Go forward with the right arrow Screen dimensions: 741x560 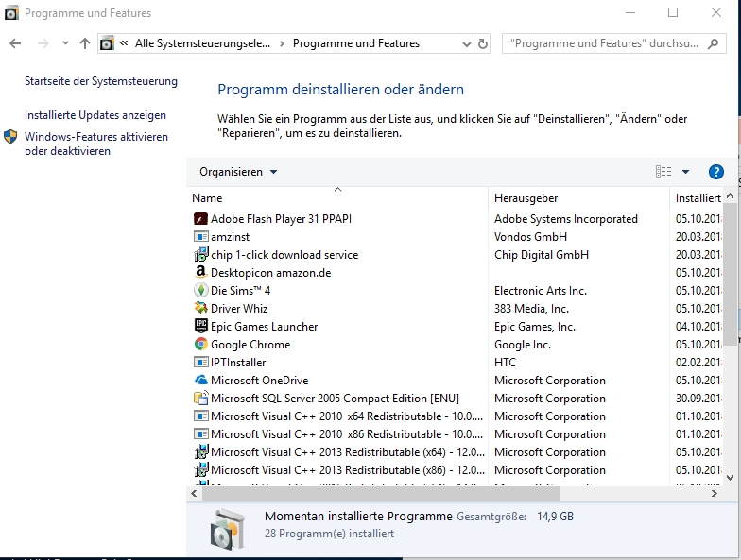pyautogui.click(x=43, y=43)
